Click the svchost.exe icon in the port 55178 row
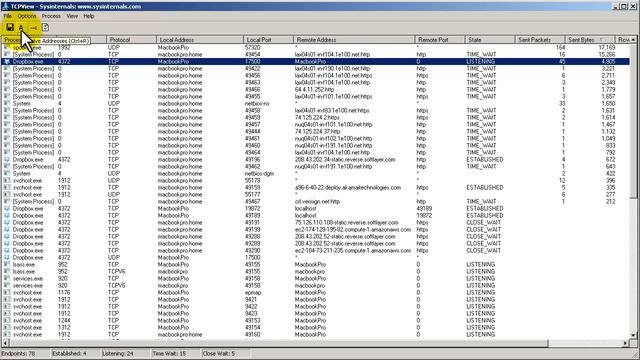640x360 pixels. (7, 180)
